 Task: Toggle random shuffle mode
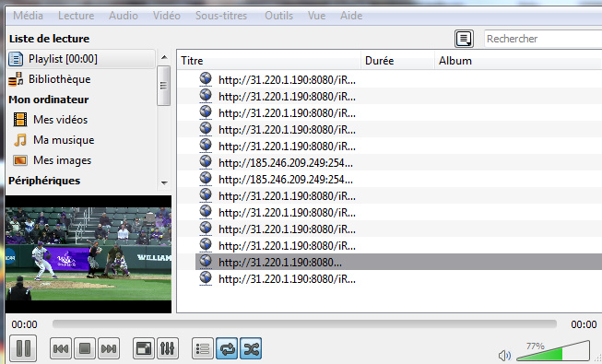click(x=251, y=348)
